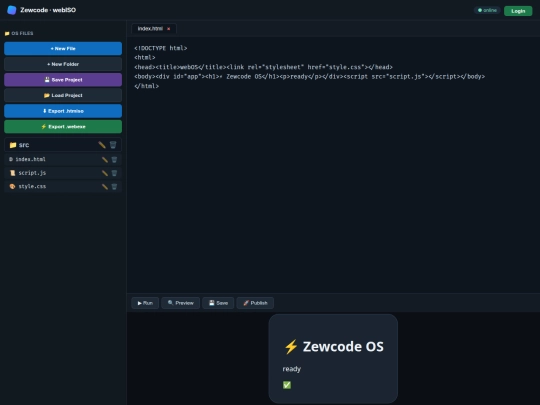Rename index.html using its pencil icon
The image size is (540, 405).
click(105, 159)
